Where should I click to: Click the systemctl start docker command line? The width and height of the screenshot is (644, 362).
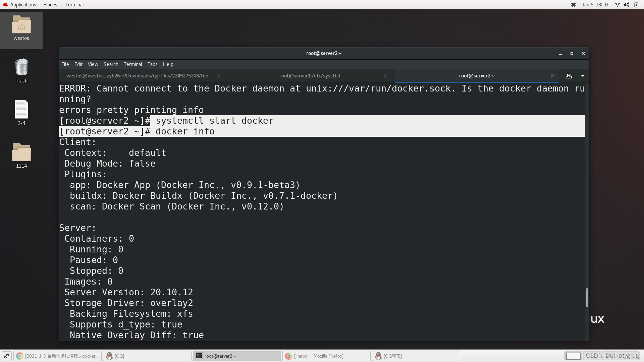point(215,121)
